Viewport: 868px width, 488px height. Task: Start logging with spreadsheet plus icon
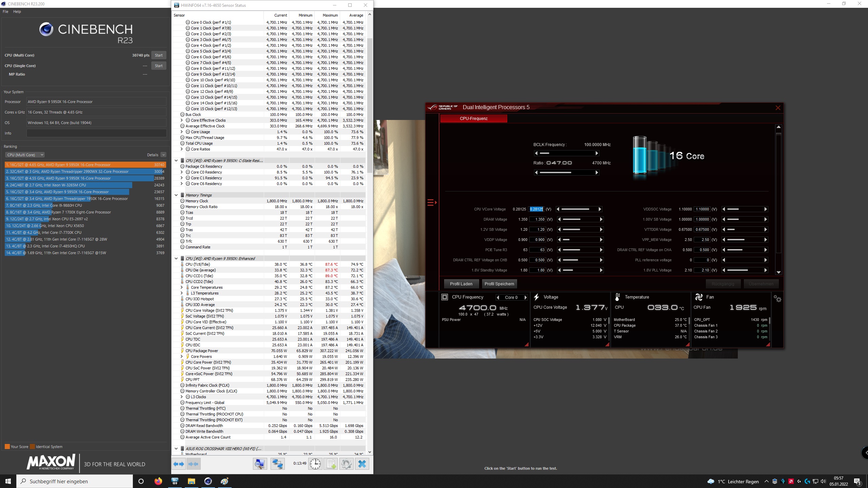[331, 464]
